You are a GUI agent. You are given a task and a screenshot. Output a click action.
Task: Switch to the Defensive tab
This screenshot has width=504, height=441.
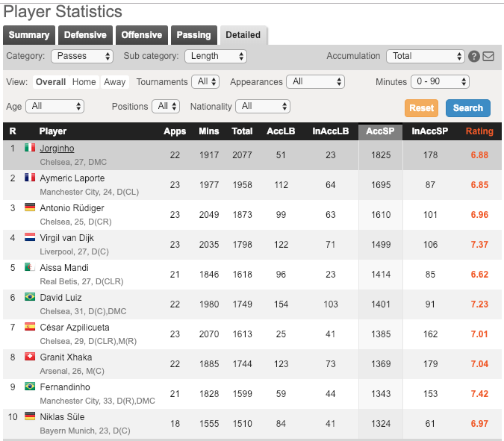pos(85,35)
